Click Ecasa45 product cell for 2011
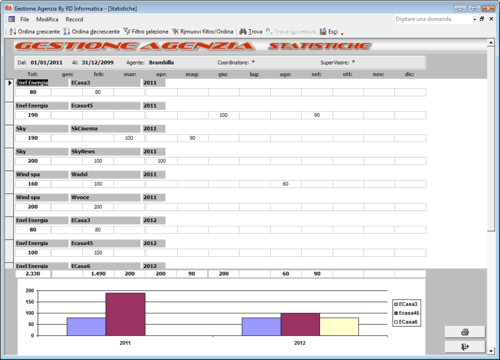The height and width of the screenshot is (360, 500). point(105,106)
